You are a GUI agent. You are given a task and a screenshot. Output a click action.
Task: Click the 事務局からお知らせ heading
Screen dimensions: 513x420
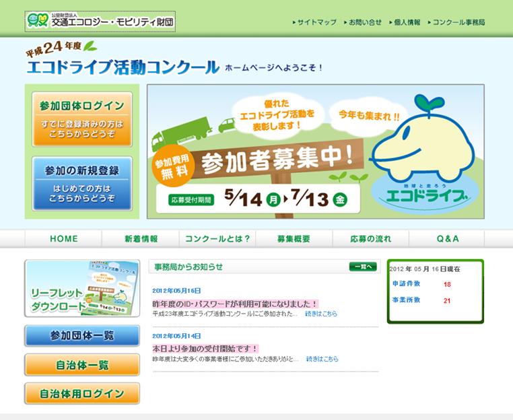click(189, 267)
